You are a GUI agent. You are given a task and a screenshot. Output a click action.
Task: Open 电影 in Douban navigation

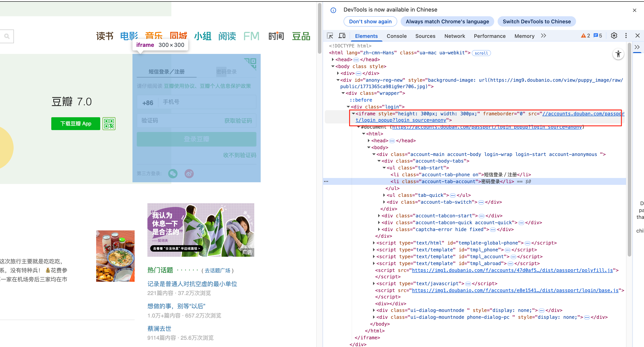point(129,36)
